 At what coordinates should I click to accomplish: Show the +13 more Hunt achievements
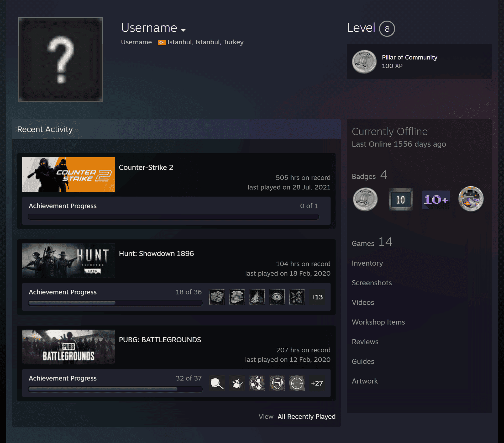coord(317,297)
